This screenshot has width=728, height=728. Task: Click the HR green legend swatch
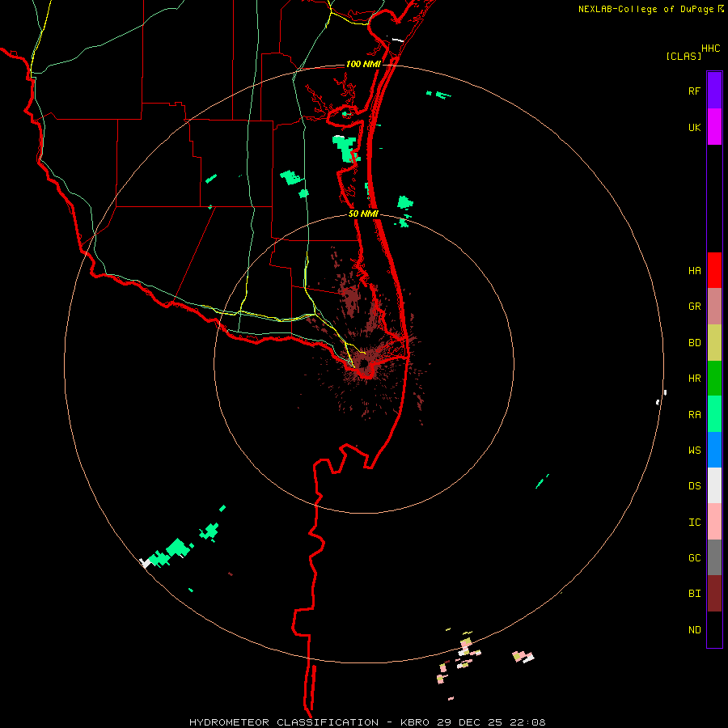coord(714,379)
